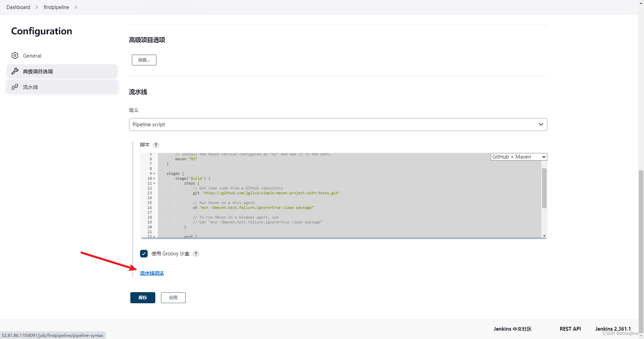Image resolution: width=644 pixels, height=339 pixels.
Task: Expand the Pipeline script definition dropdown
Action: [338, 125]
